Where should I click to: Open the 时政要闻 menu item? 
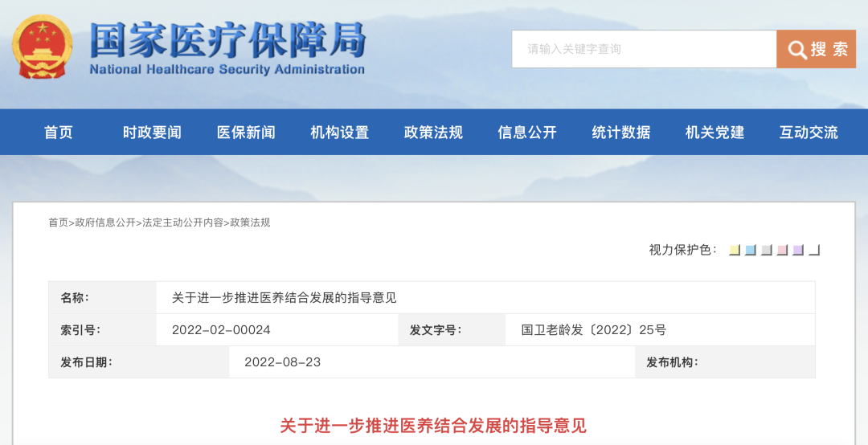[152, 133]
